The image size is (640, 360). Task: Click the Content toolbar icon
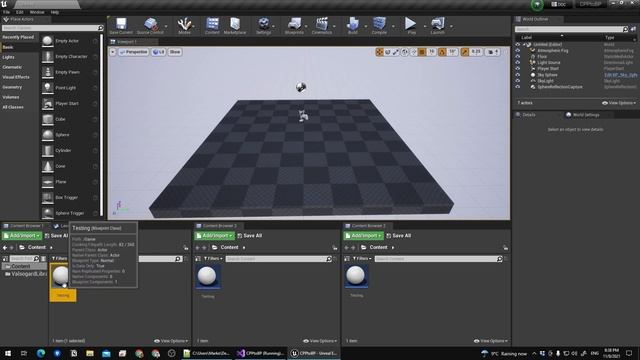click(212, 26)
